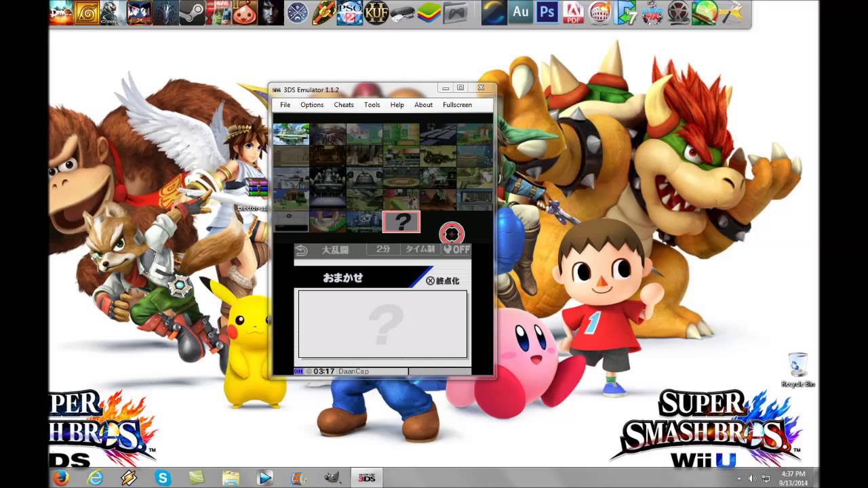The height and width of the screenshot is (488, 868).
Task: Click the DaanCap status bar text
Action: [353, 371]
